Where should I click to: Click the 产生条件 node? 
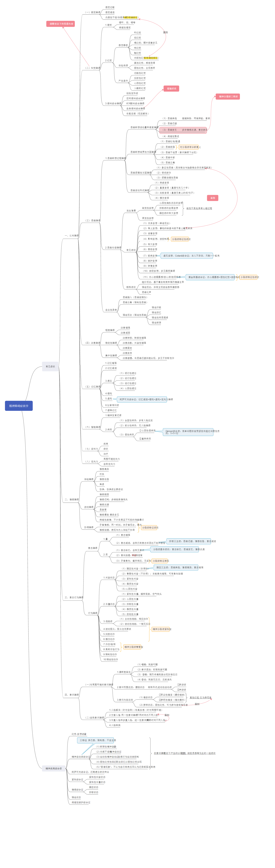tap(123, 81)
